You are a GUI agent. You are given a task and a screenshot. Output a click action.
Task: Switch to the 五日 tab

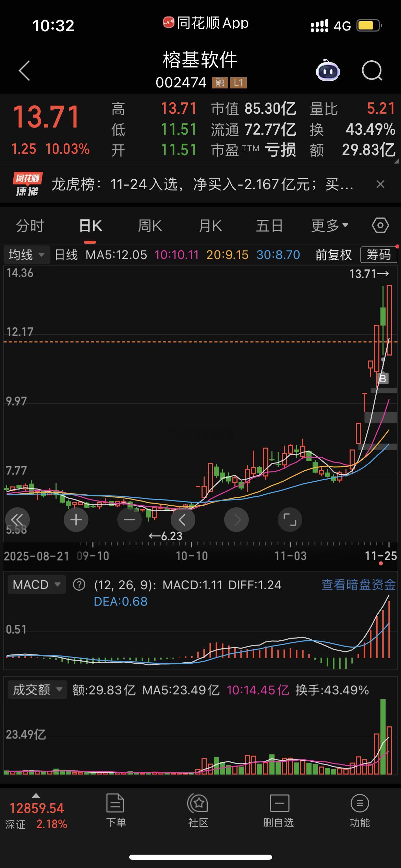pyautogui.click(x=269, y=226)
